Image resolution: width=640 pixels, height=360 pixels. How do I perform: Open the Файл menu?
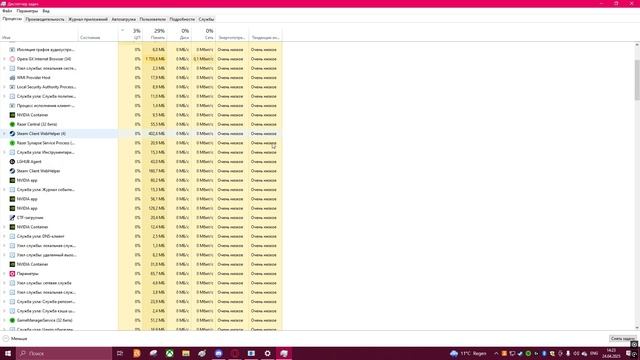point(7,11)
